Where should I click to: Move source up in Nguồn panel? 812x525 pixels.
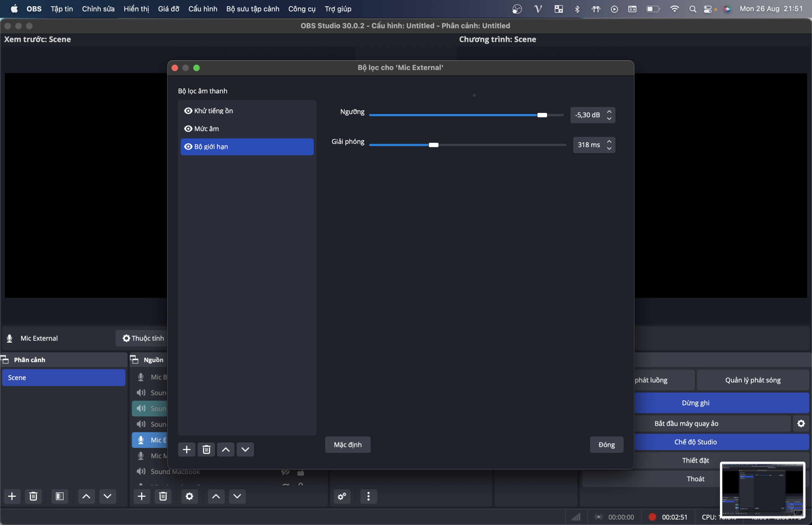click(216, 496)
